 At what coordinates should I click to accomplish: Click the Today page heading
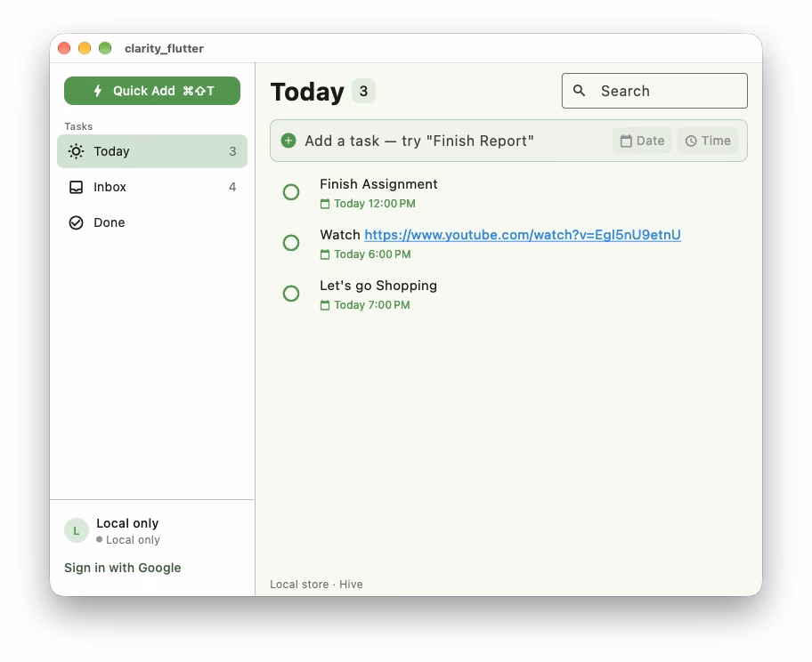(307, 93)
